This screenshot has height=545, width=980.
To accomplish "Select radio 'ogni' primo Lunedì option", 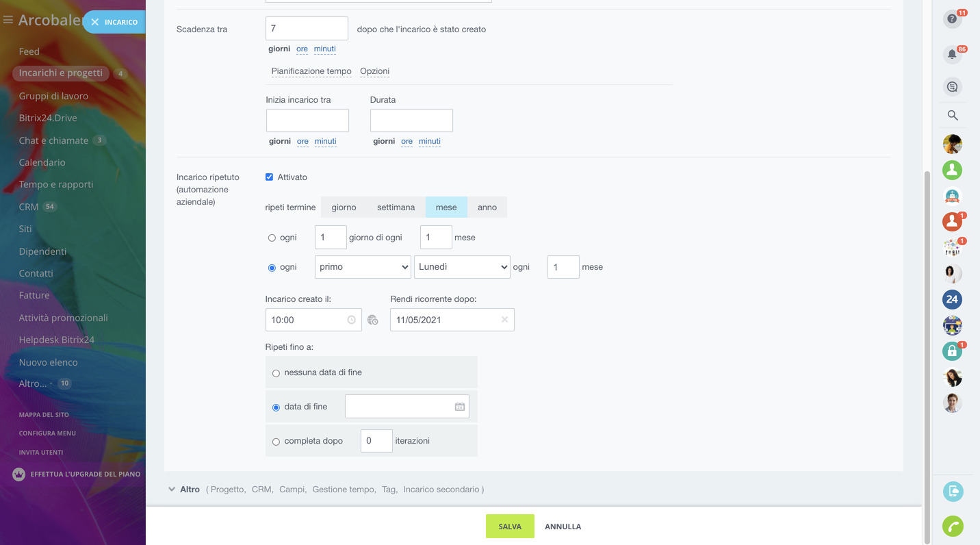I will click(272, 268).
